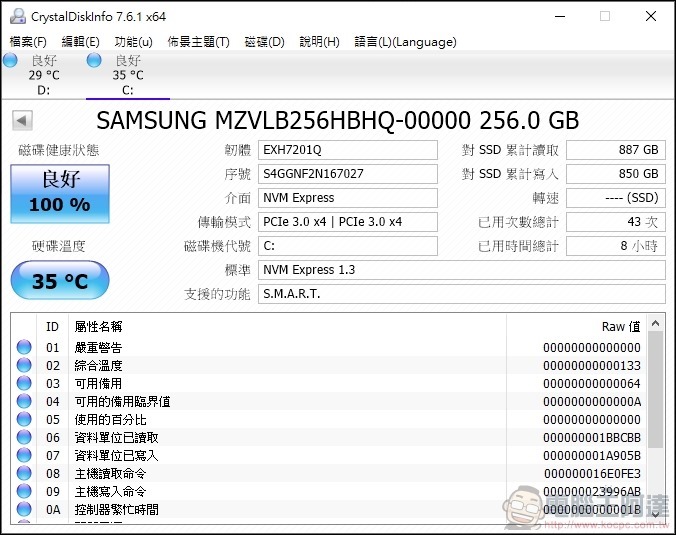Switch to the C: drive tab
This screenshot has width=676, height=535.
(128, 75)
